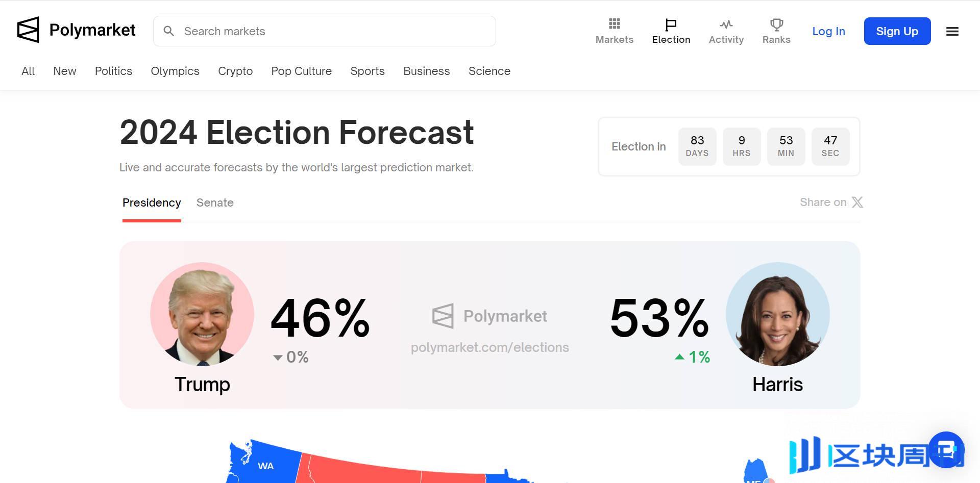Click Harris's profile photo
980x483 pixels.
(777, 314)
